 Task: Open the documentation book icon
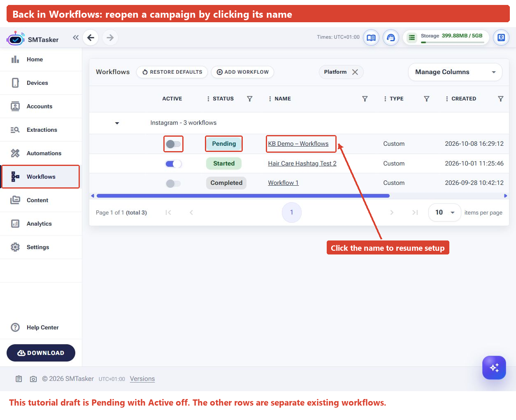(x=371, y=37)
